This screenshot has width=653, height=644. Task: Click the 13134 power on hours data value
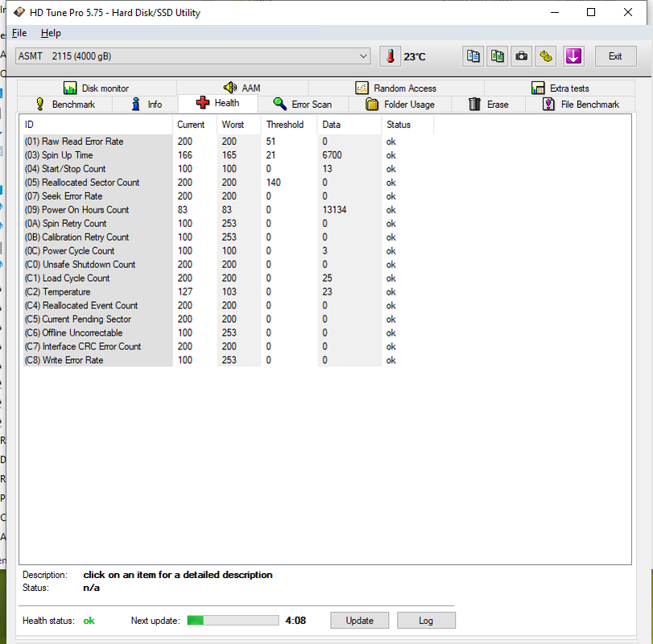click(x=334, y=210)
